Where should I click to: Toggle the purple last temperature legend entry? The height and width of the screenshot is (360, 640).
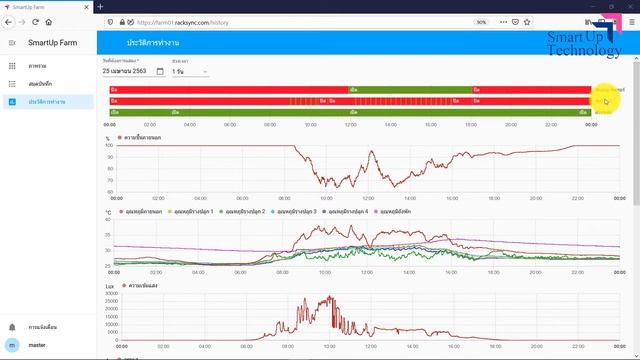tap(392, 211)
